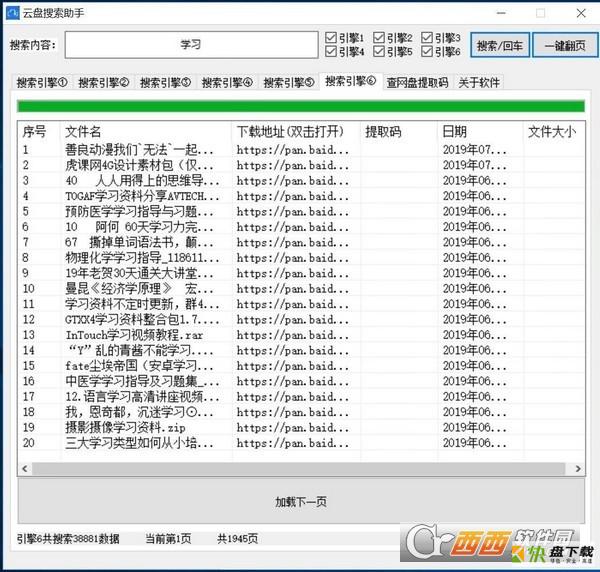Focus the 搜索内容 search input field
Screen dimensions: 600x572
(191, 45)
